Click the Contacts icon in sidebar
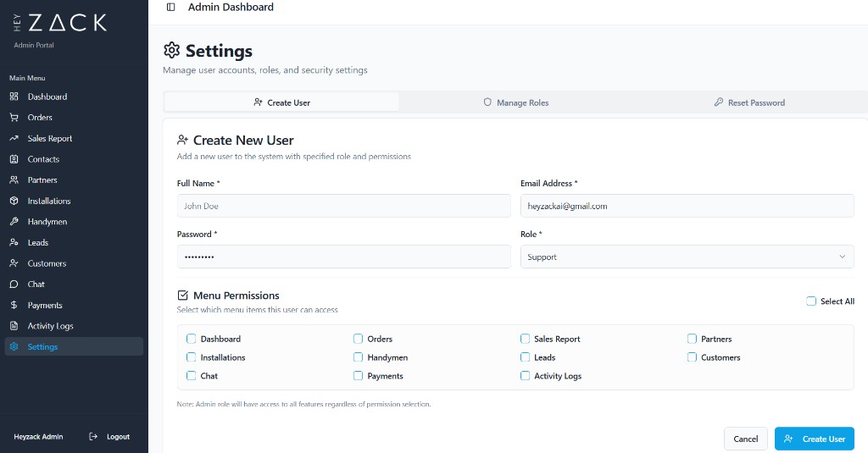The width and height of the screenshot is (868, 453). click(14, 159)
